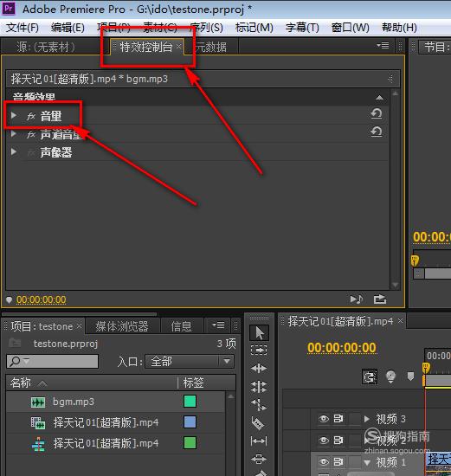451x476 pixels.
Task: Open the 帮助(H) menu
Action: (399, 28)
